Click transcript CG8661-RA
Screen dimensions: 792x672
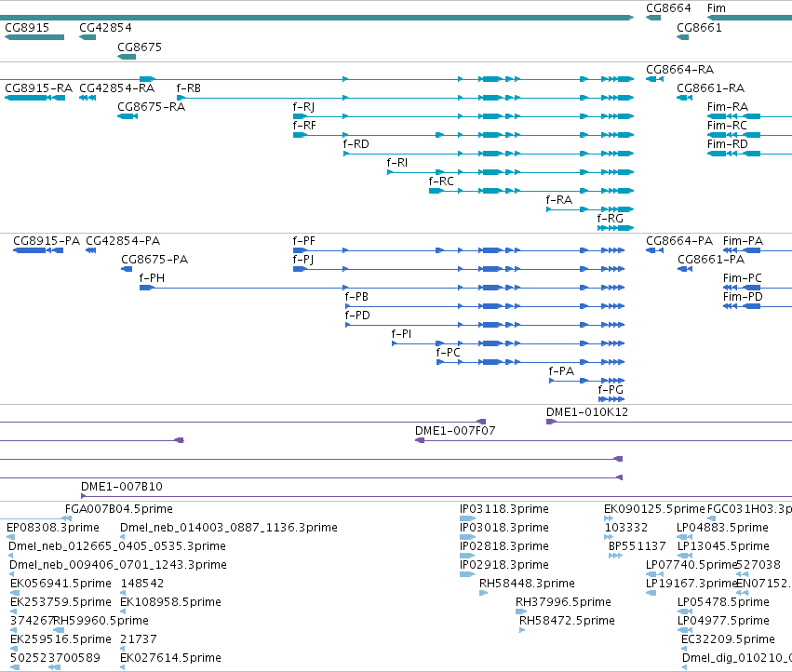click(x=711, y=87)
